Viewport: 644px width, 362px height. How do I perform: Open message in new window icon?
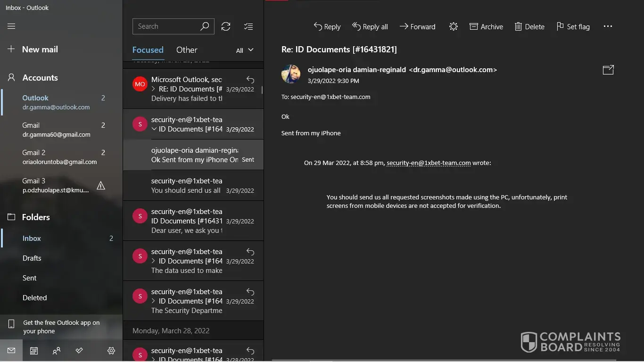pos(608,70)
